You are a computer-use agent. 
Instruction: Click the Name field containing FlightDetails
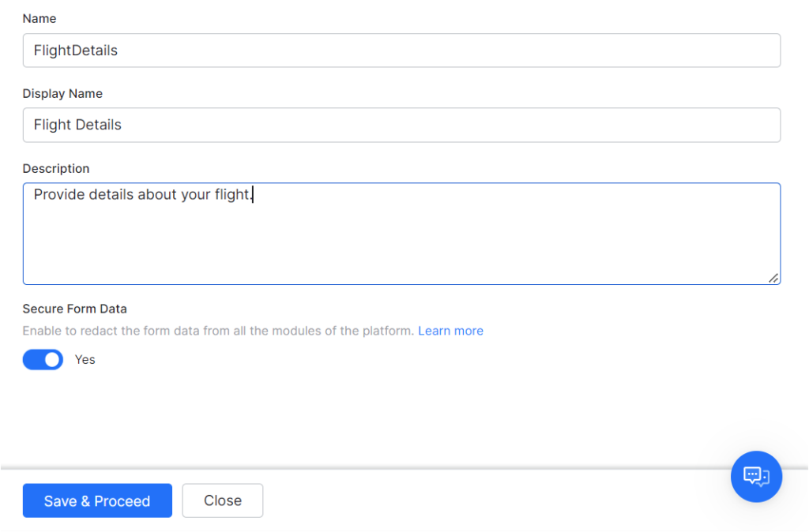coord(401,51)
